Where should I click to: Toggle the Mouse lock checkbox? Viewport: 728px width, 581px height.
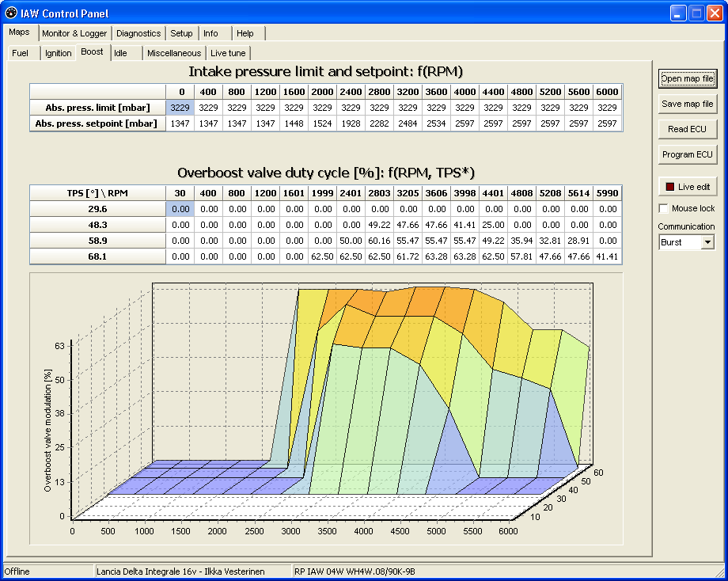click(x=663, y=208)
